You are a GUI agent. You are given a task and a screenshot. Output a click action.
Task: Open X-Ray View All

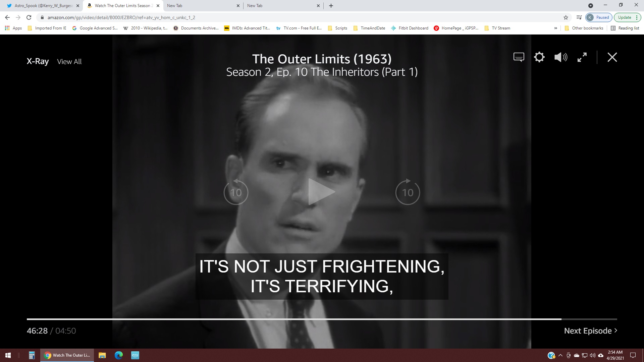coord(69,62)
